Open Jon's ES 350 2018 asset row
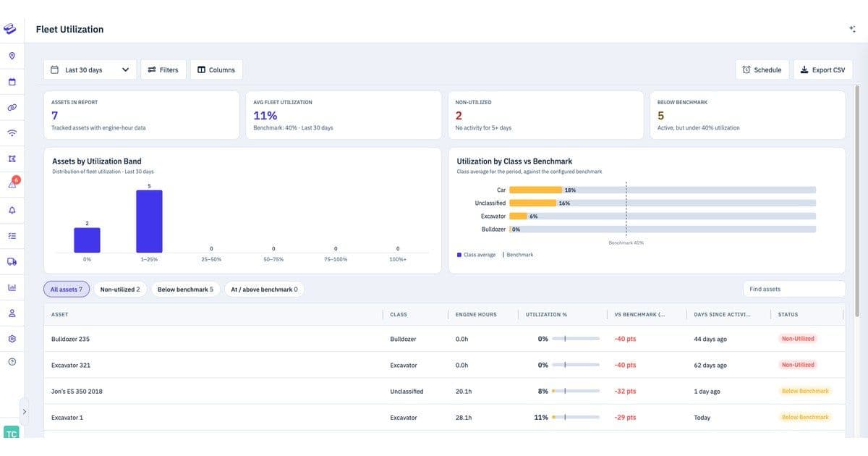The width and height of the screenshot is (868, 456). click(x=443, y=391)
